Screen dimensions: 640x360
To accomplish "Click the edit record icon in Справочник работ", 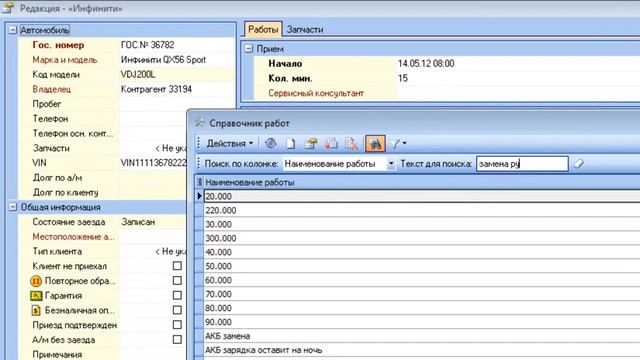I will click(x=311, y=143).
